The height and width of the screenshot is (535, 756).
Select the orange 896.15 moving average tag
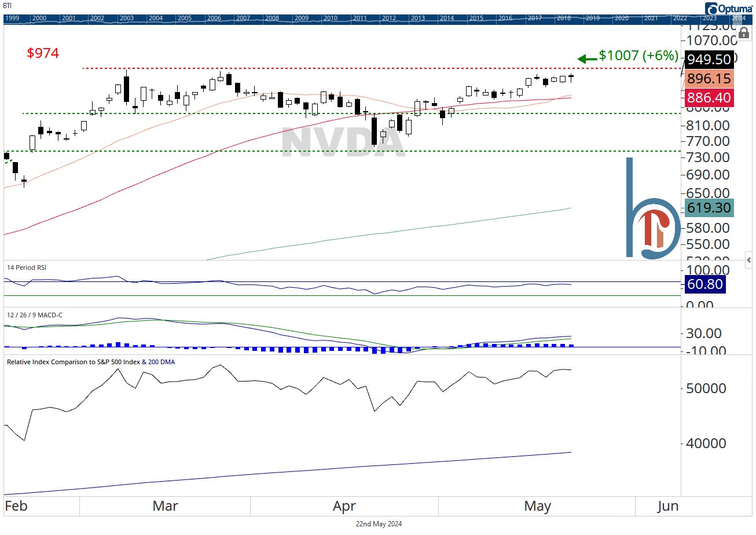click(x=709, y=79)
